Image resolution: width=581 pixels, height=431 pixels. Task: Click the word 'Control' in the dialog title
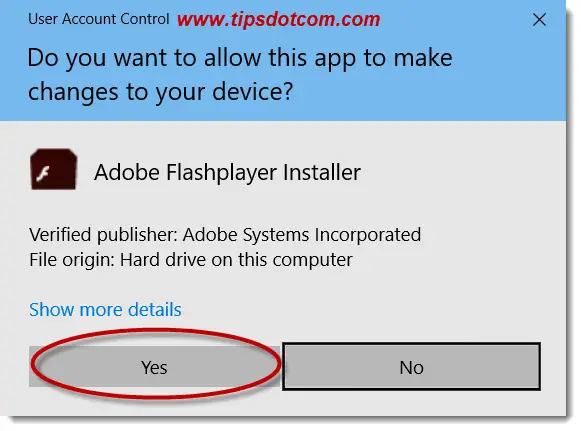point(145,19)
